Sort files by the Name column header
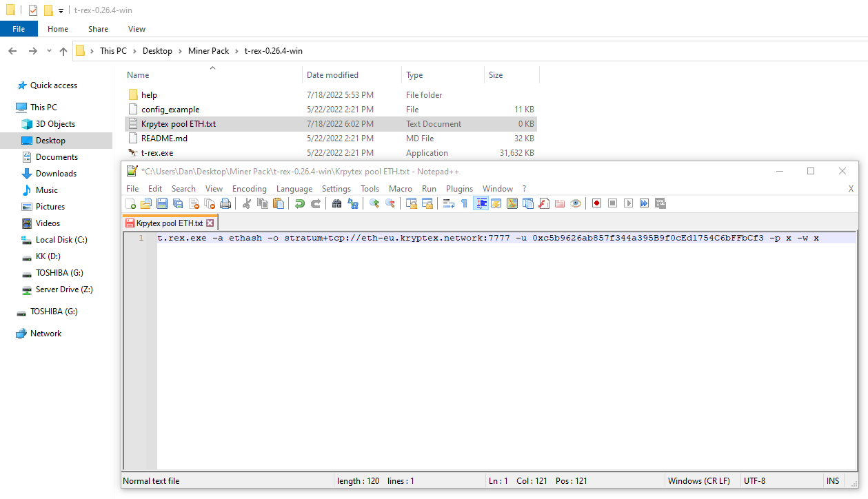Screen dimensions: 868x499 tap(138, 75)
